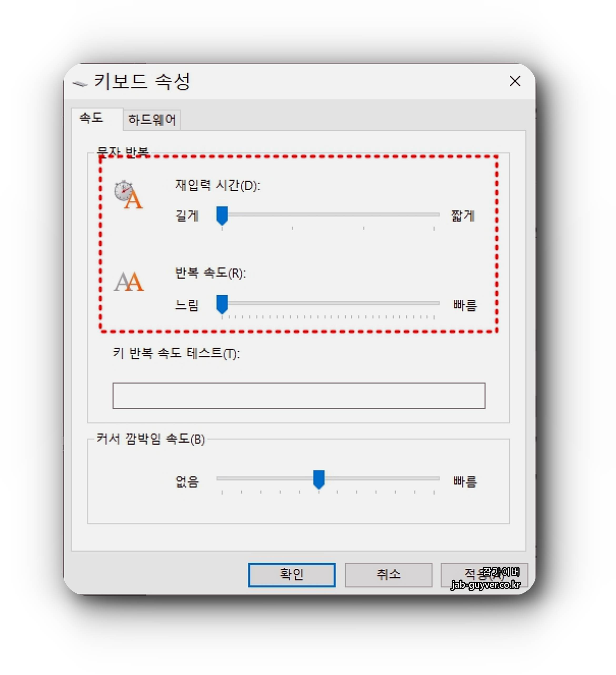Click the 취소 button
The image size is (616, 675).
[x=388, y=574]
